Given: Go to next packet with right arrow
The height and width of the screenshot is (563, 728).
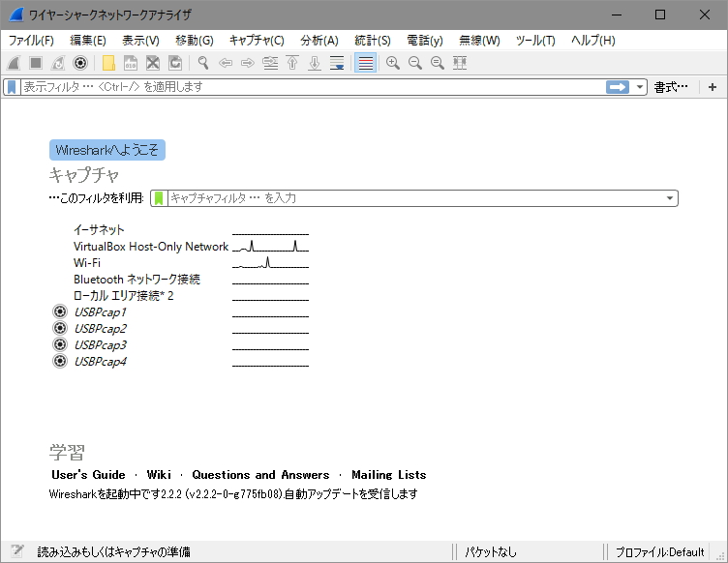Looking at the screenshot, I should point(248,63).
